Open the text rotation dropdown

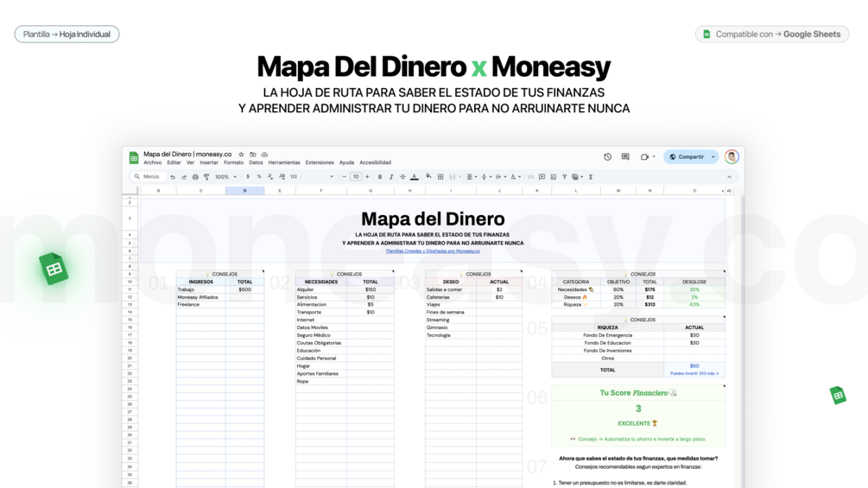(516, 177)
